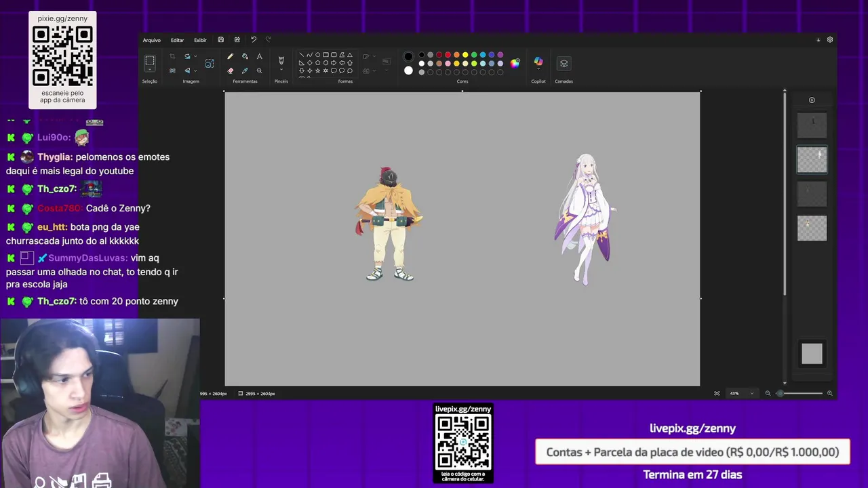
Task: Open the Arquivo menu
Action: (x=151, y=40)
